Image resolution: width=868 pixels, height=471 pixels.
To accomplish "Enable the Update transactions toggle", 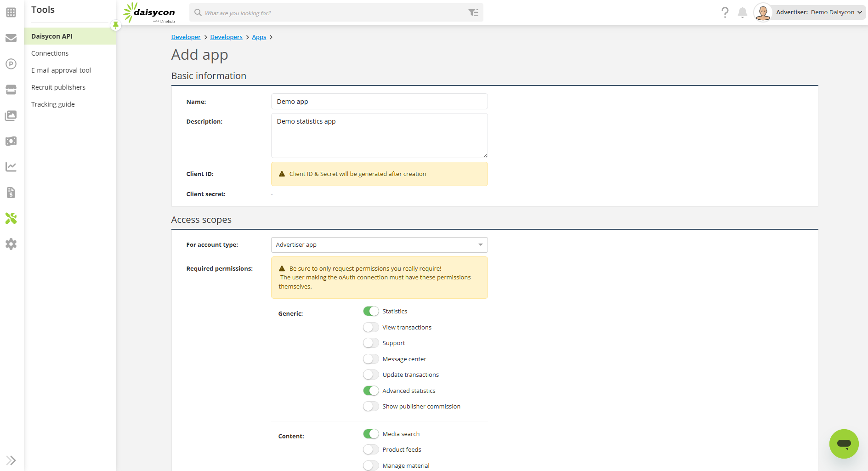I will (371, 375).
